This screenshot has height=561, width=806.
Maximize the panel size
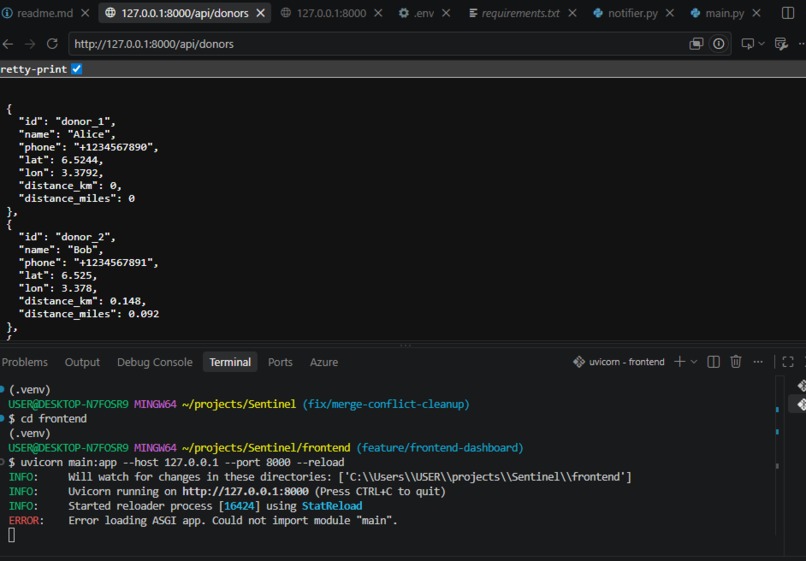coord(788,362)
